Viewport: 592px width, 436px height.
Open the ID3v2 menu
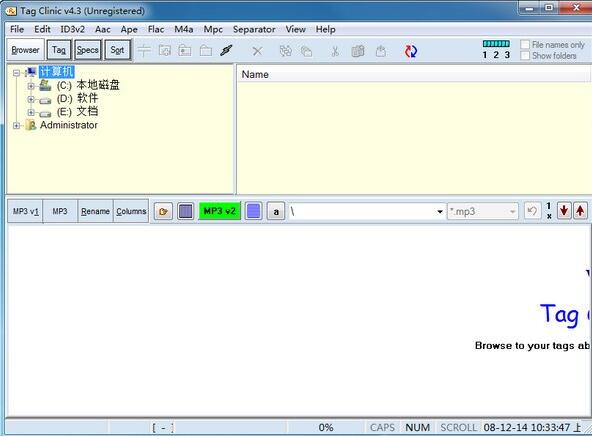(x=72, y=29)
